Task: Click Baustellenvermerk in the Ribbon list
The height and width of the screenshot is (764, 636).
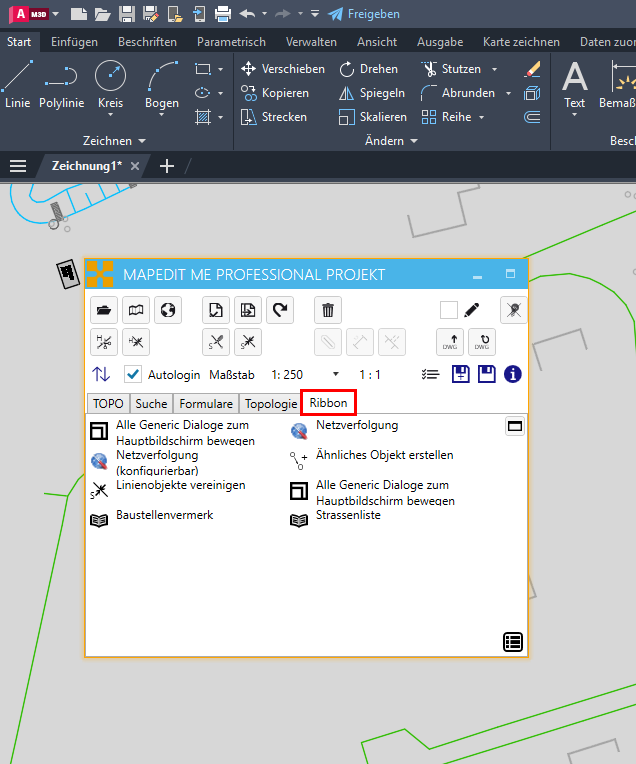Action: pyautogui.click(x=164, y=515)
